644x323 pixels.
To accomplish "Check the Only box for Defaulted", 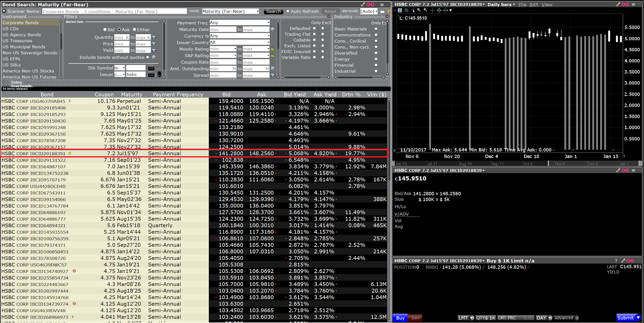I will [314, 28].
